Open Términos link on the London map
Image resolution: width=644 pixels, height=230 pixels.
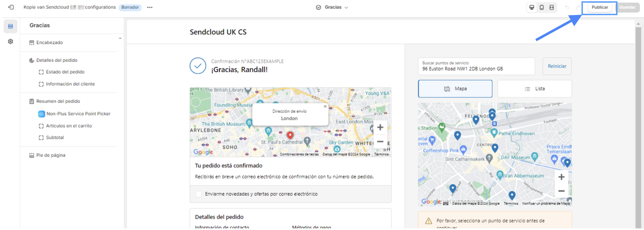[381, 154]
